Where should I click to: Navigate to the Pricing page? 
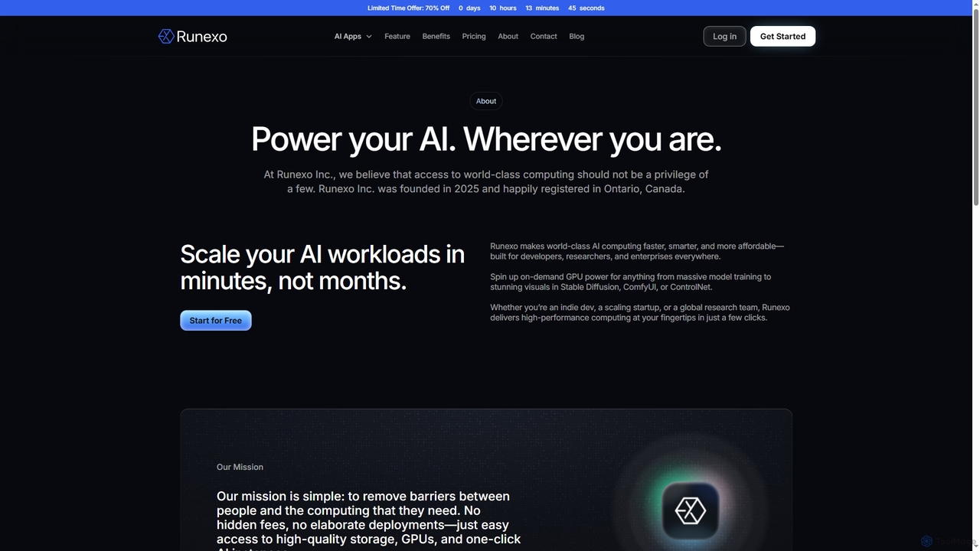[x=474, y=36]
